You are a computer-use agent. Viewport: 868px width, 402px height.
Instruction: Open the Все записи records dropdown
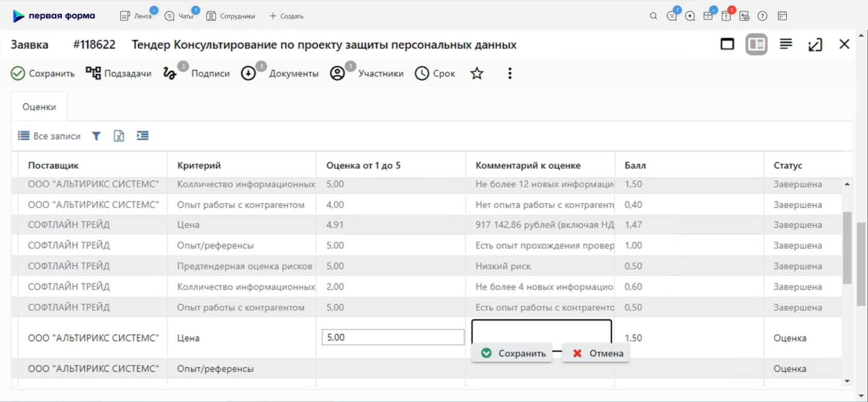pyautogui.click(x=50, y=136)
